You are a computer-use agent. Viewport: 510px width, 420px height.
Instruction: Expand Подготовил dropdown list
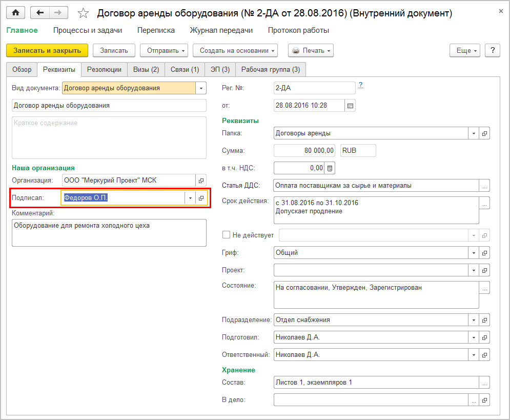click(x=474, y=337)
